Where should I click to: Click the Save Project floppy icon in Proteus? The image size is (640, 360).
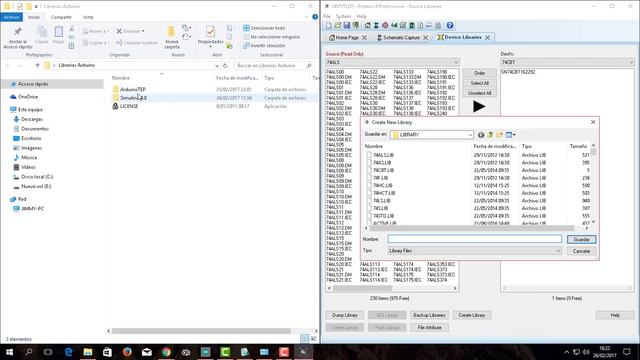click(x=347, y=25)
